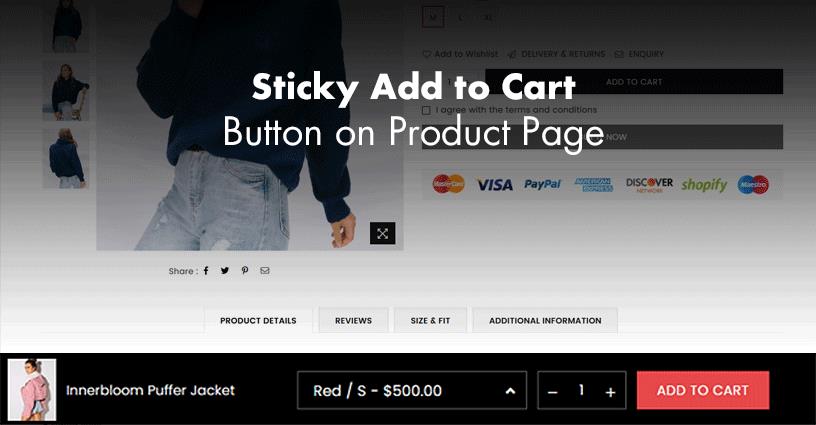Open the Size & Fit tab
Screen dimensions: 816x425
point(430,320)
